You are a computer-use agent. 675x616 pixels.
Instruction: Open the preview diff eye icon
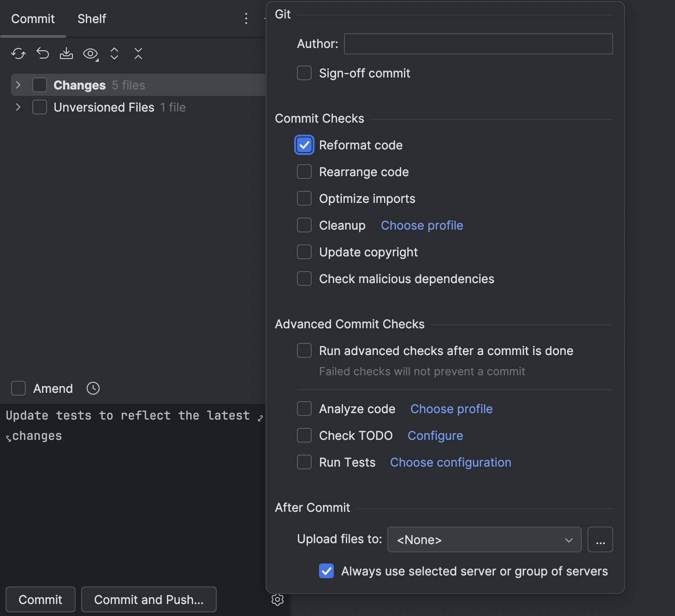coord(90,53)
